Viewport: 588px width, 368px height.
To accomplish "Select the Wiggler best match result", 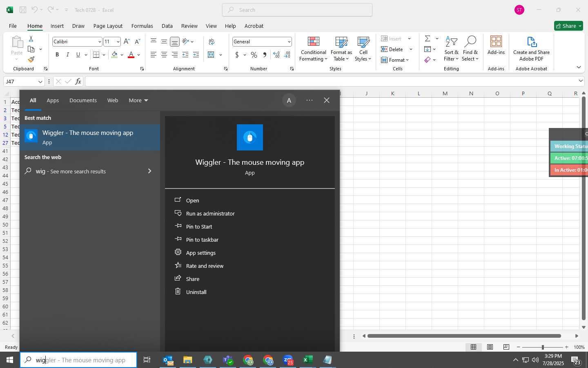I will pyautogui.click(x=90, y=137).
